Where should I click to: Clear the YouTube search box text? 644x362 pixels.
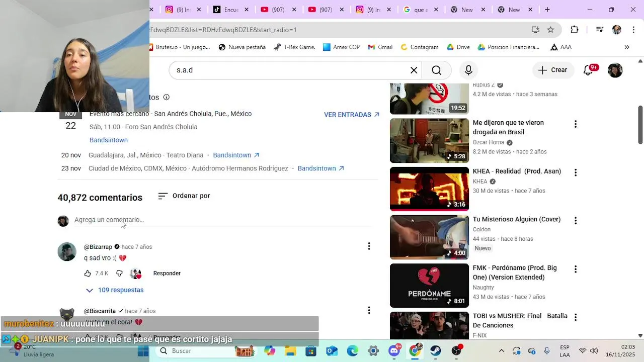click(x=414, y=70)
